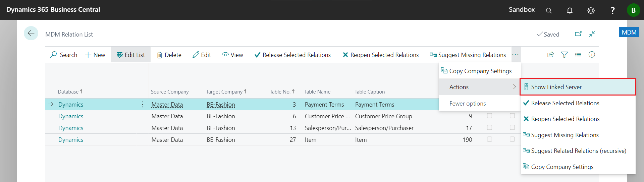644x182 pixels.
Task: Click Suggest Missing Relations in the toolbar
Action: click(x=468, y=55)
